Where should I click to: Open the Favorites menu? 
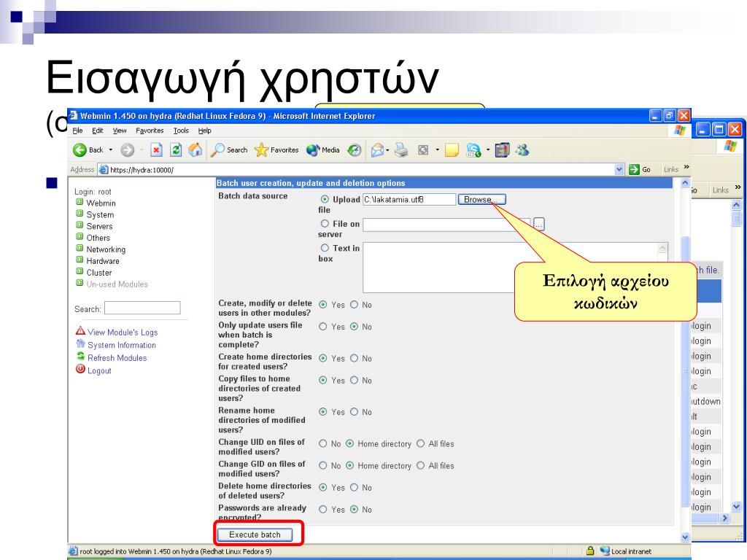tap(150, 131)
